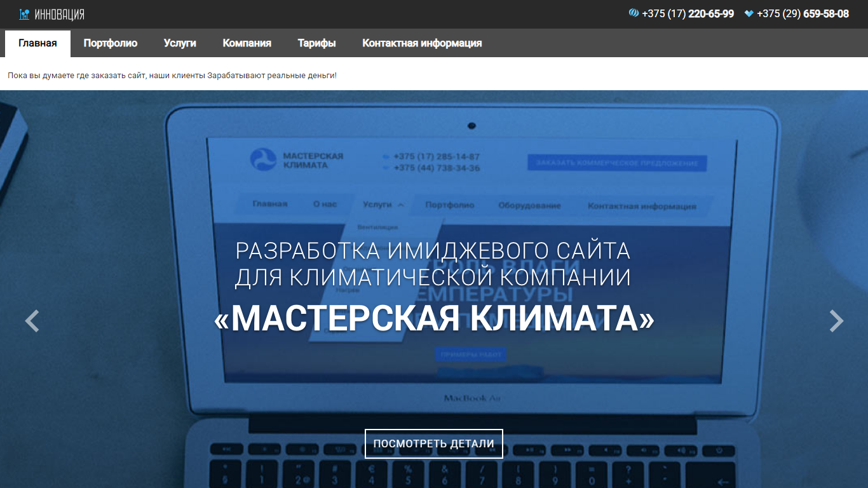Image resolution: width=868 pixels, height=488 pixels.
Task: Call phone number +375 (17) 220-65-99
Action: point(688,14)
